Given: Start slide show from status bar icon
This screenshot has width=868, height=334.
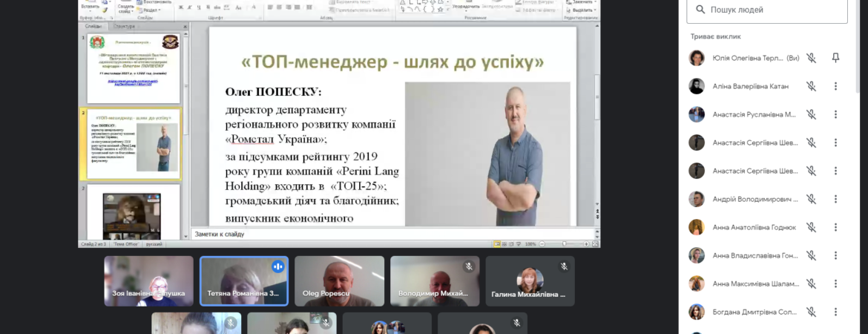Looking at the screenshot, I should [x=519, y=243].
